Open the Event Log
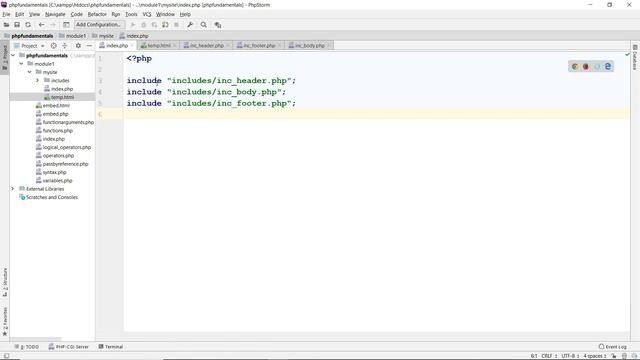The width and height of the screenshot is (640, 360). pyautogui.click(x=612, y=347)
